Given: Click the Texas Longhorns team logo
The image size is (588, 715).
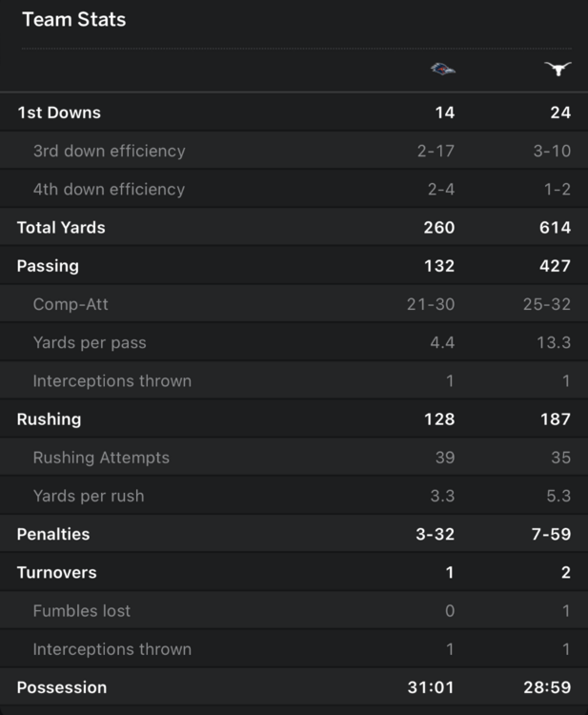Looking at the screenshot, I should coord(558,69).
